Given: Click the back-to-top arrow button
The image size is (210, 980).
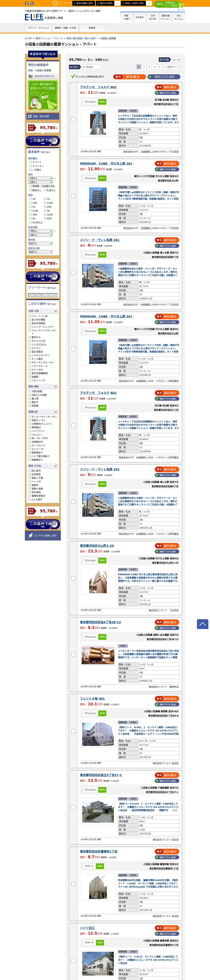Looking at the screenshot, I should pos(202,624).
